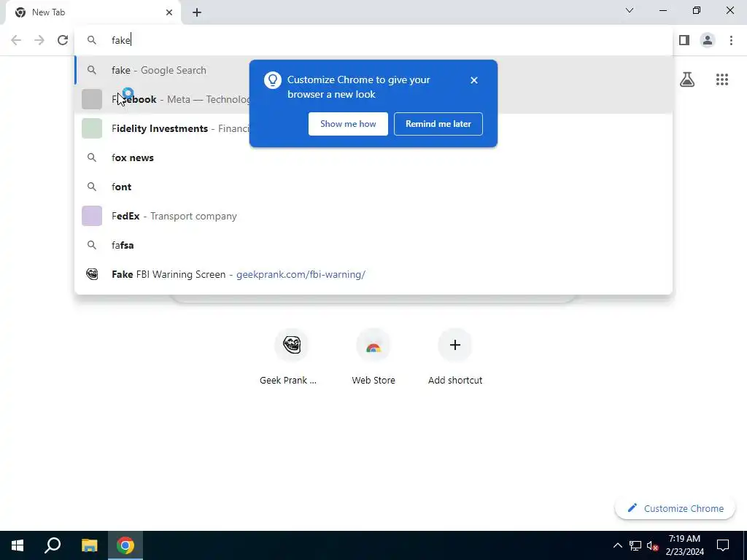Select the FedEx Transport company suggestion
747x560 pixels.
[x=373, y=216]
